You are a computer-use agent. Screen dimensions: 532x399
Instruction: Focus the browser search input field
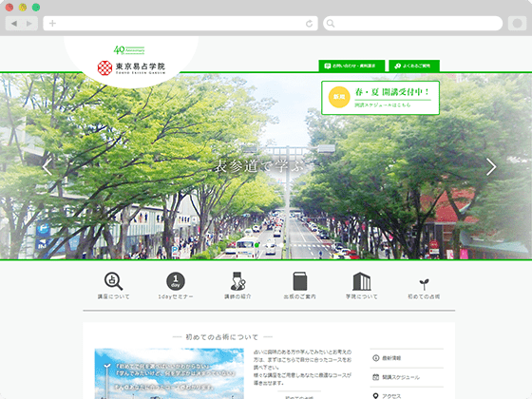413,24
